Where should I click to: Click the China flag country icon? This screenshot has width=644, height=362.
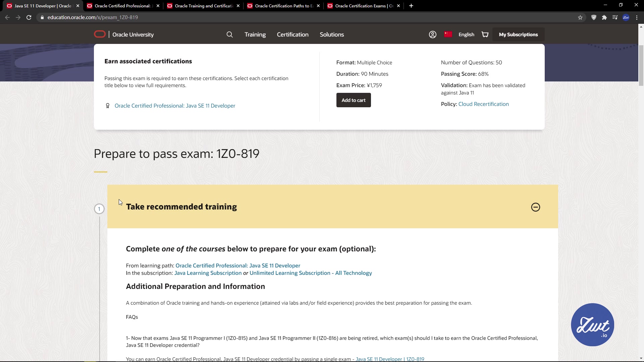[x=448, y=34]
